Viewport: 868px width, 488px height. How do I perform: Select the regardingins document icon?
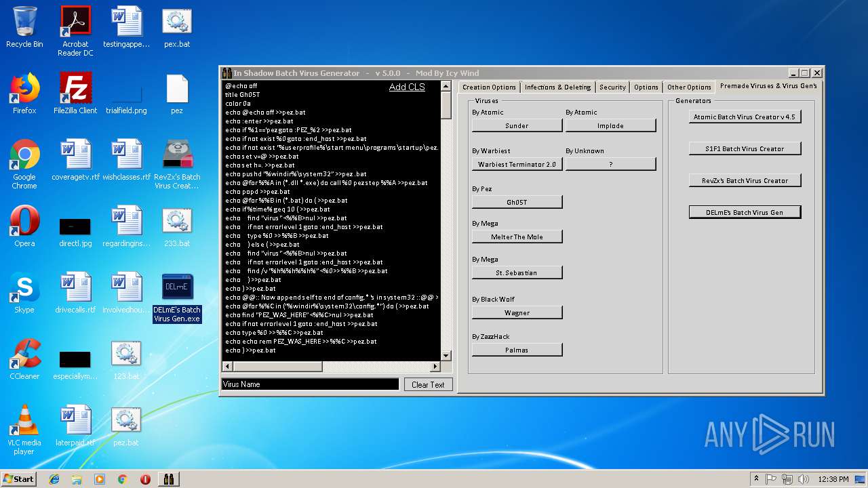126,226
